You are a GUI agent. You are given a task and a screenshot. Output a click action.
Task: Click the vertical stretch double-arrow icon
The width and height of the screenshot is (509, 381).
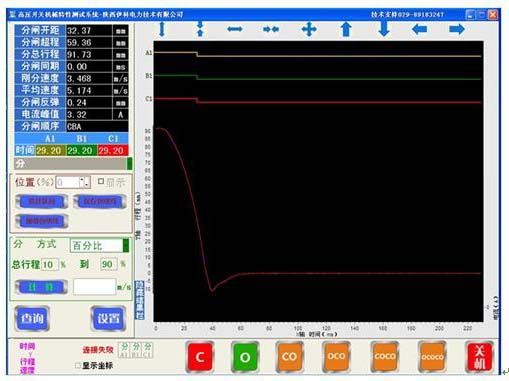[162, 29]
